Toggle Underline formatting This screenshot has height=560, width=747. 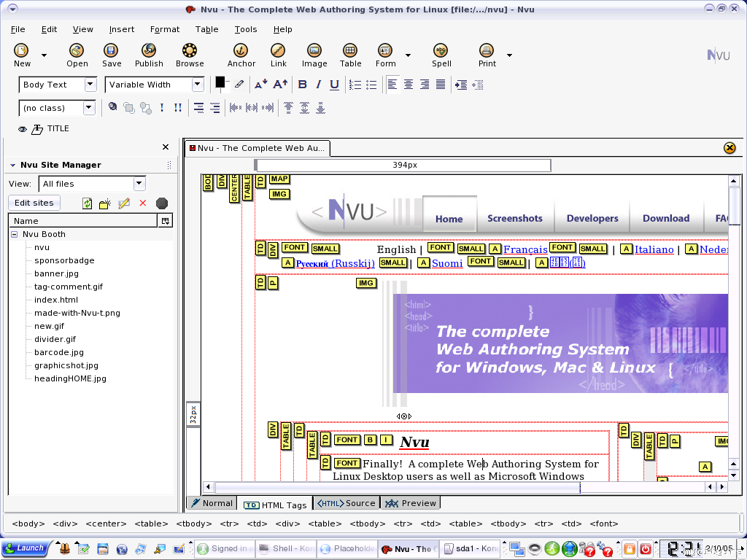pyautogui.click(x=334, y=85)
